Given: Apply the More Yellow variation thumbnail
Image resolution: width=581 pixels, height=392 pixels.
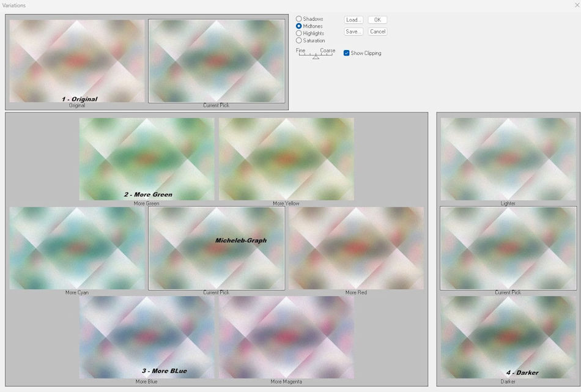Looking at the screenshot, I should (286, 159).
